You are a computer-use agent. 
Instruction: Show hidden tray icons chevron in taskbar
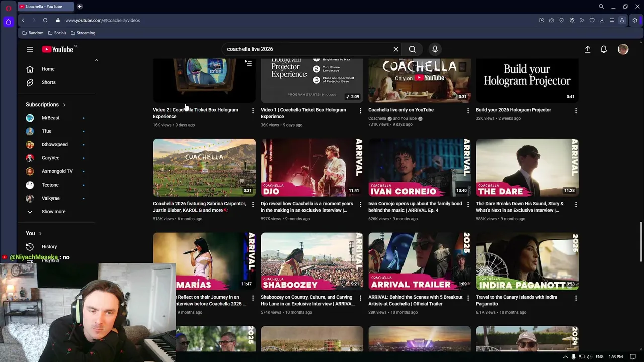pyautogui.click(x=565, y=357)
